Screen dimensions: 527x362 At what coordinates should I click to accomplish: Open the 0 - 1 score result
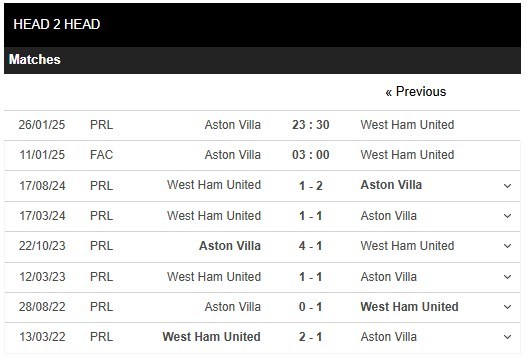pyautogui.click(x=311, y=307)
